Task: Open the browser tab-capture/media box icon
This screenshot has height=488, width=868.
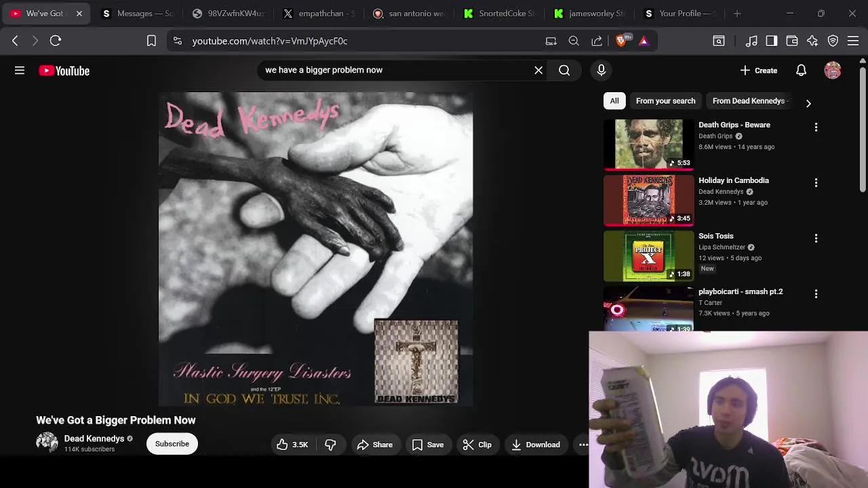Action: (x=719, y=41)
